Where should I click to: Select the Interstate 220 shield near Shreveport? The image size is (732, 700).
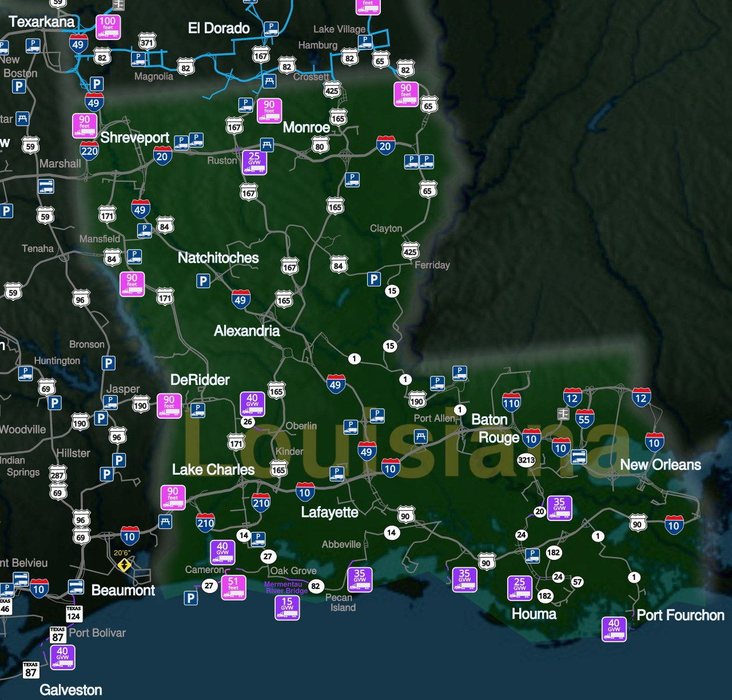coord(89,151)
